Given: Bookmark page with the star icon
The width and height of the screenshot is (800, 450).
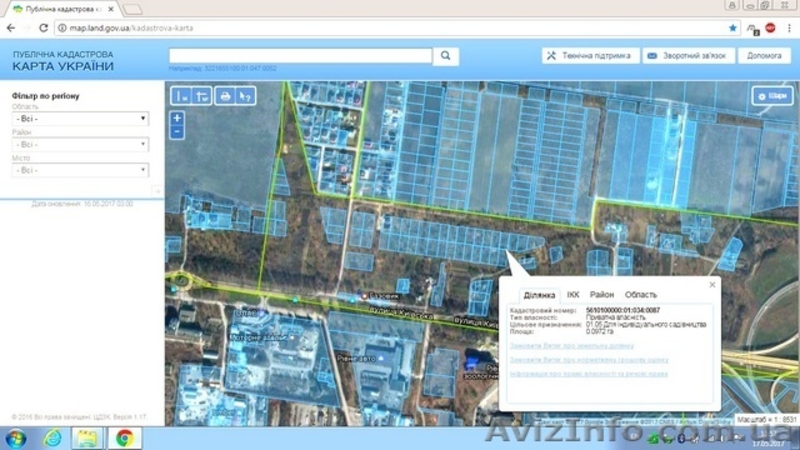Looking at the screenshot, I should 732,28.
